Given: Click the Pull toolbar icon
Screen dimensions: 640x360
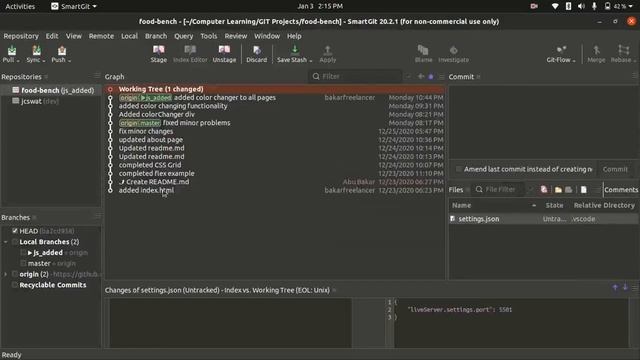Looking at the screenshot, I should click(12, 51).
